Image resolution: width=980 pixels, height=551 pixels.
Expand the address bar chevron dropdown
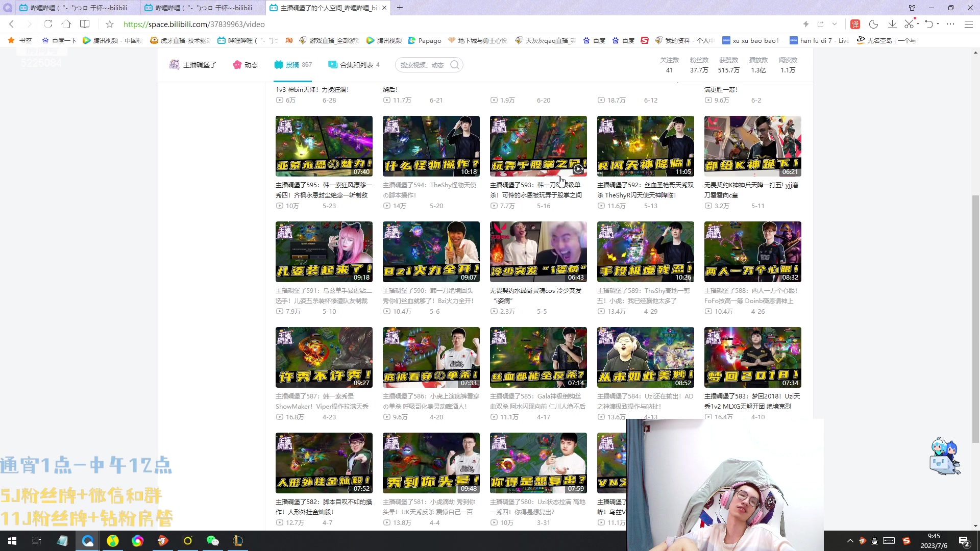(835, 24)
